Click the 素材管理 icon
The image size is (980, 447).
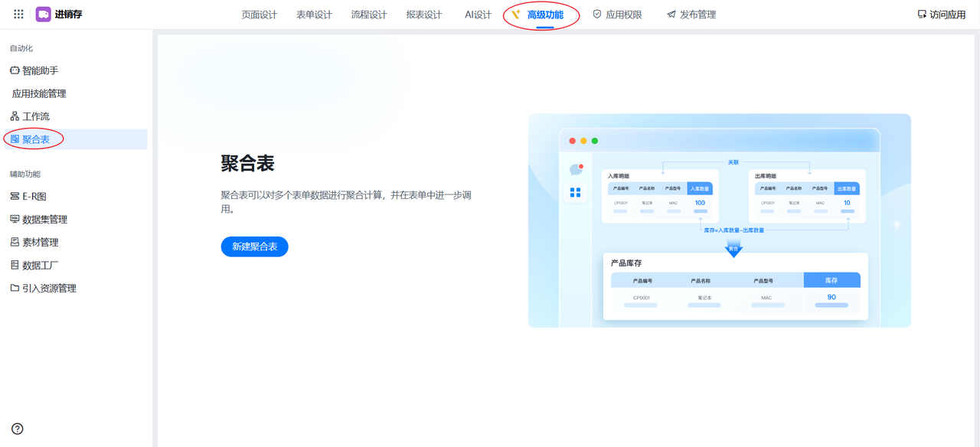[15, 243]
